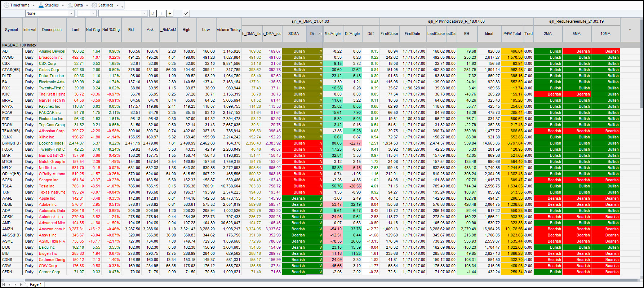Click the '785.10' Last price for Tesla

click(76, 186)
